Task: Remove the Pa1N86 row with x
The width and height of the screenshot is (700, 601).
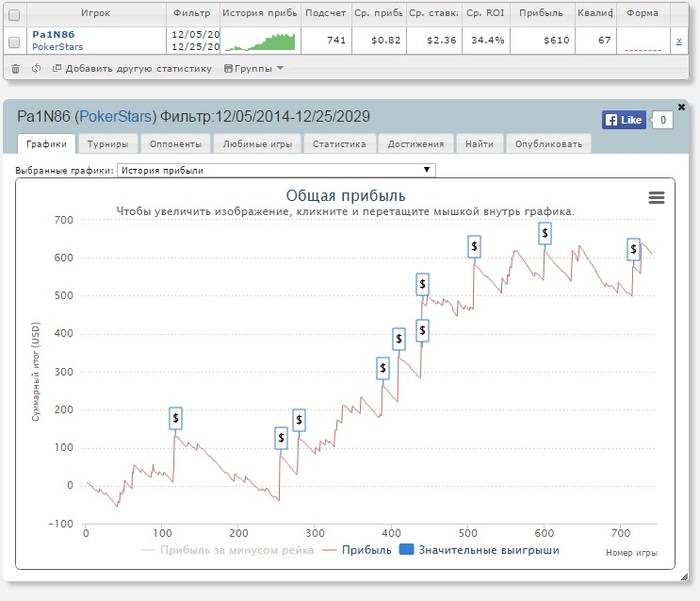Action: tap(679, 41)
